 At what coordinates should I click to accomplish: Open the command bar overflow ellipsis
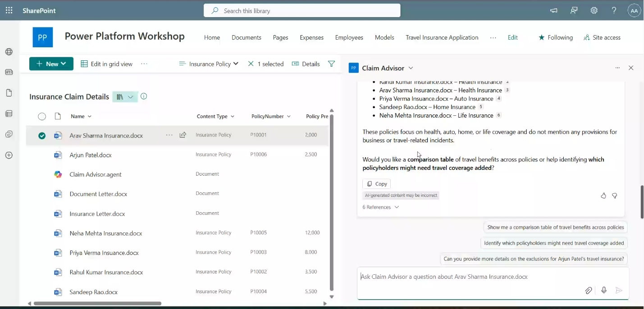(144, 64)
